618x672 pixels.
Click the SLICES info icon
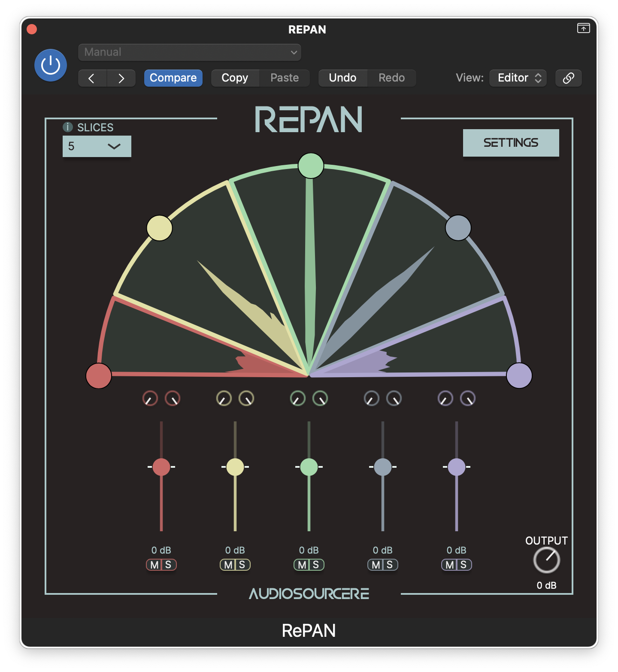68,127
